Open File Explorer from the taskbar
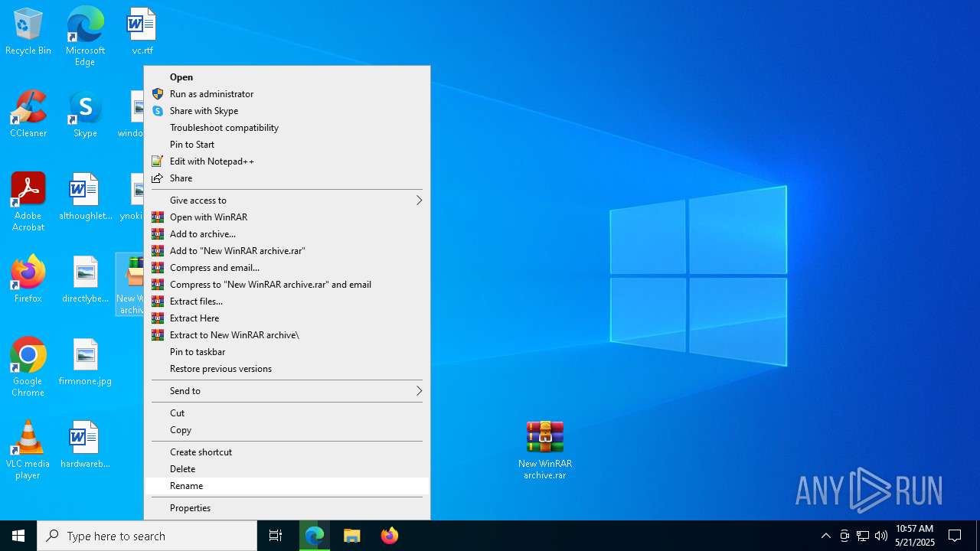This screenshot has height=551, width=980. tap(352, 536)
